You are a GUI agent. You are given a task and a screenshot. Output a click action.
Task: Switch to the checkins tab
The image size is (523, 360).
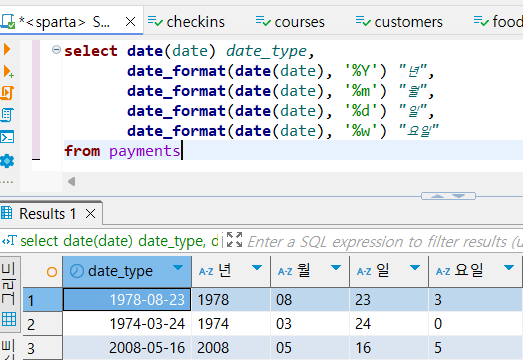tap(186, 22)
